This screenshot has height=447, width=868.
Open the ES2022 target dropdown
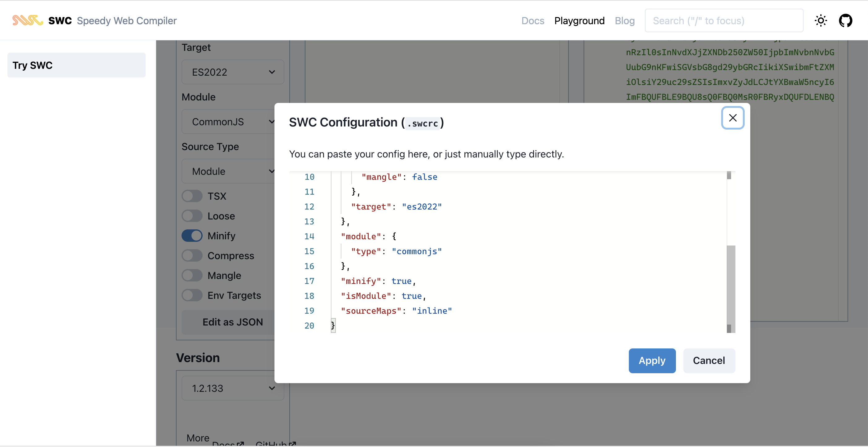[233, 72]
